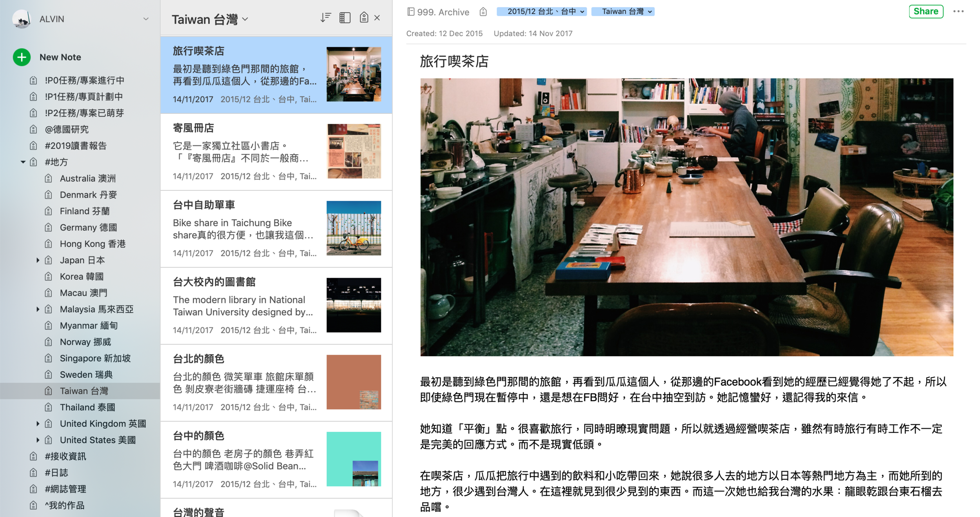Image resolution: width=980 pixels, height=517 pixels.
Task: Click tag icon next to Finland 芬蘭
Action: [x=48, y=211]
